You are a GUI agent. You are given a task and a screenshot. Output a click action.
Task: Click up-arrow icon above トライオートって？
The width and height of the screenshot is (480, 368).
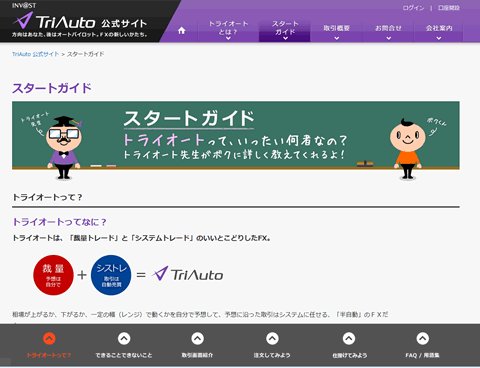49,339
